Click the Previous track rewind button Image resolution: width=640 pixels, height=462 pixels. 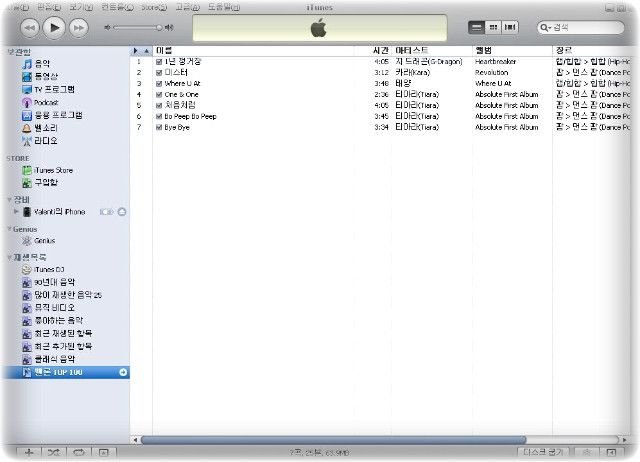[x=30, y=28]
